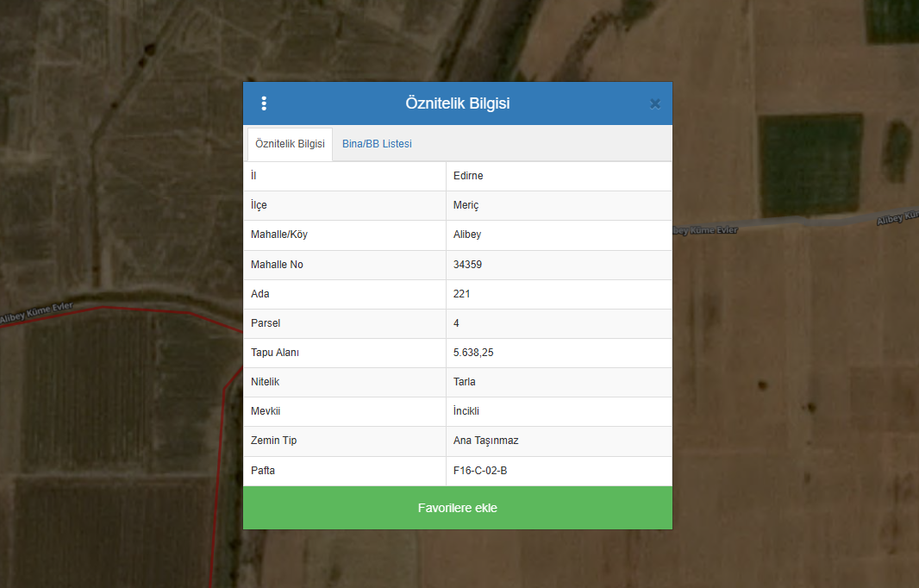Click the Favorilere ekle button
The width and height of the screenshot is (919, 588).
pos(457,508)
